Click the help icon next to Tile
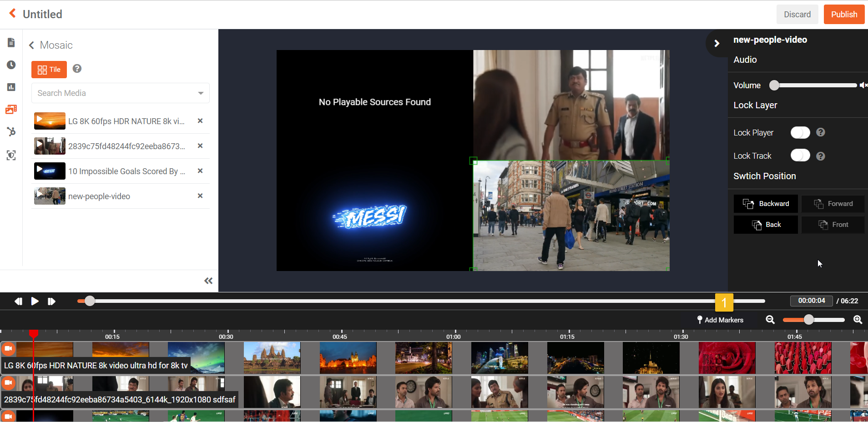 [x=77, y=69]
